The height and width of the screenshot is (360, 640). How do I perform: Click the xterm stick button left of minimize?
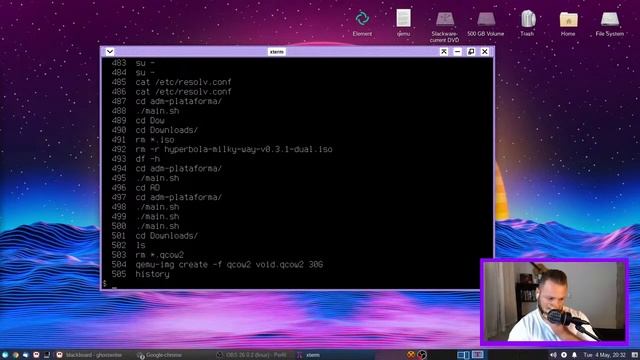tap(444, 52)
